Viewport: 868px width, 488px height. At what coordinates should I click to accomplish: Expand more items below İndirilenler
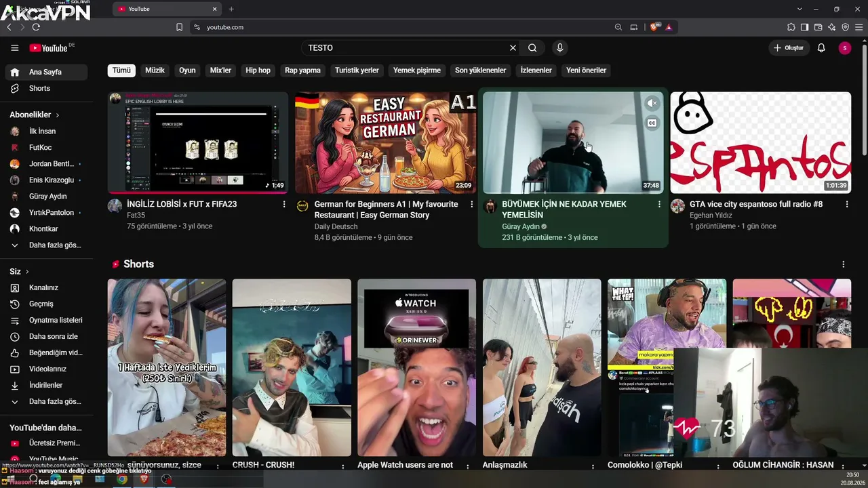(x=46, y=401)
